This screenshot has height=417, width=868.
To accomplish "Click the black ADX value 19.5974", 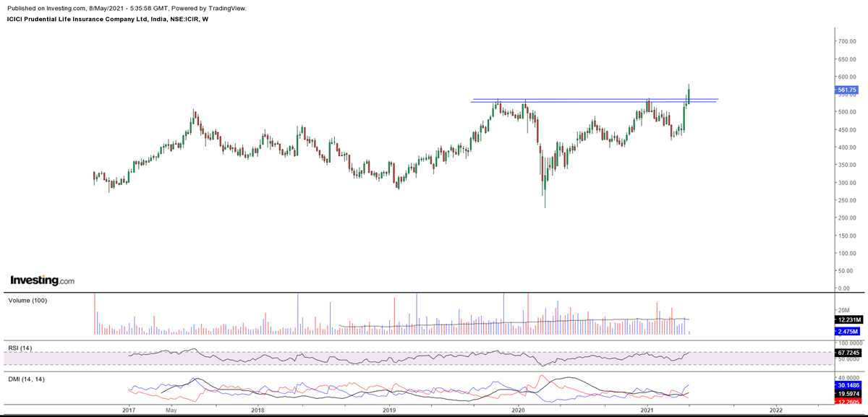I will click(x=847, y=394).
